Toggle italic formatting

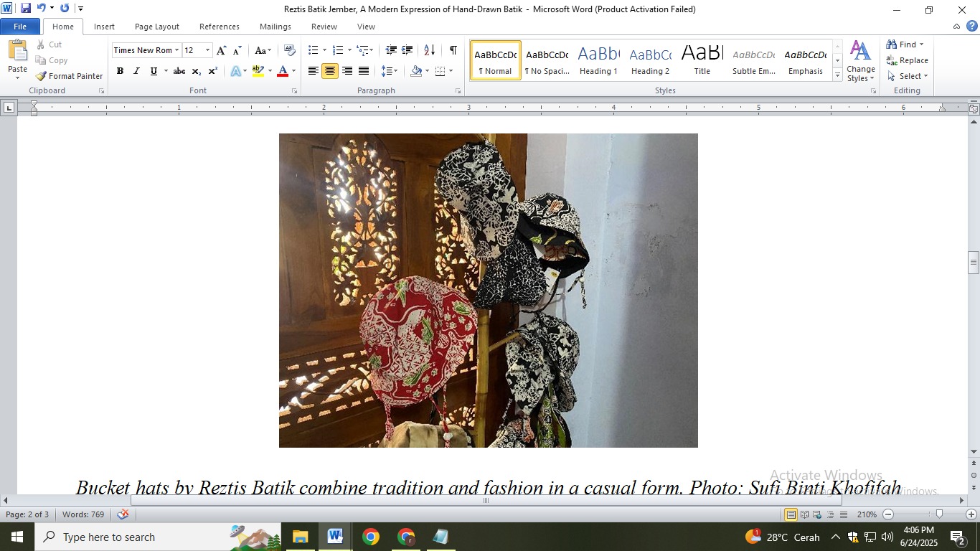(x=136, y=71)
